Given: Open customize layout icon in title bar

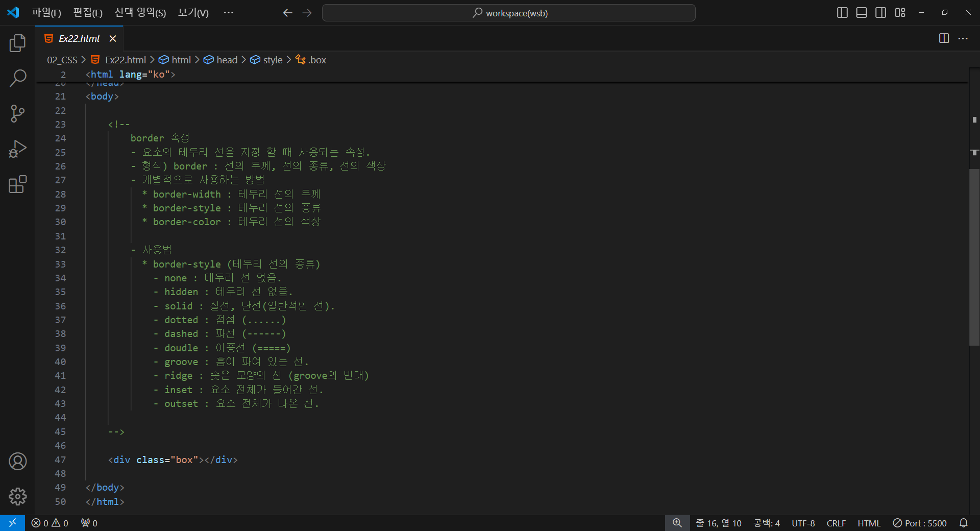Looking at the screenshot, I should coord(900,13).
